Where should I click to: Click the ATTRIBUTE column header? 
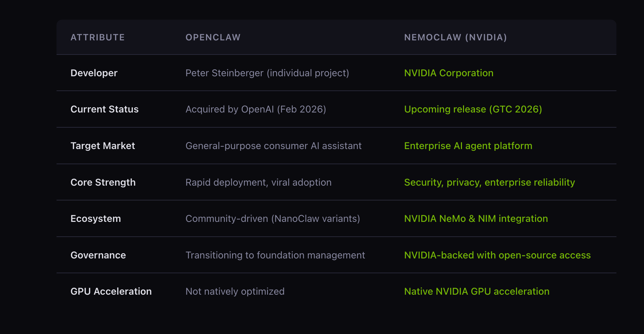98,37
